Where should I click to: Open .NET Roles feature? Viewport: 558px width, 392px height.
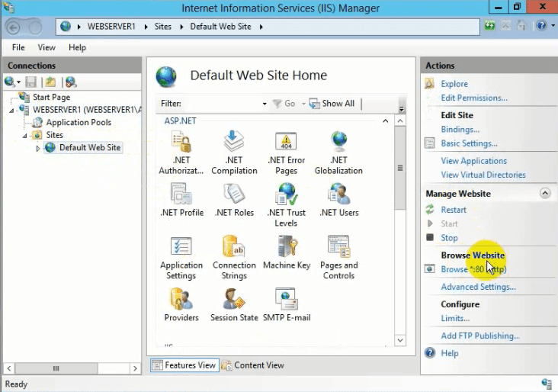[234, 200]
